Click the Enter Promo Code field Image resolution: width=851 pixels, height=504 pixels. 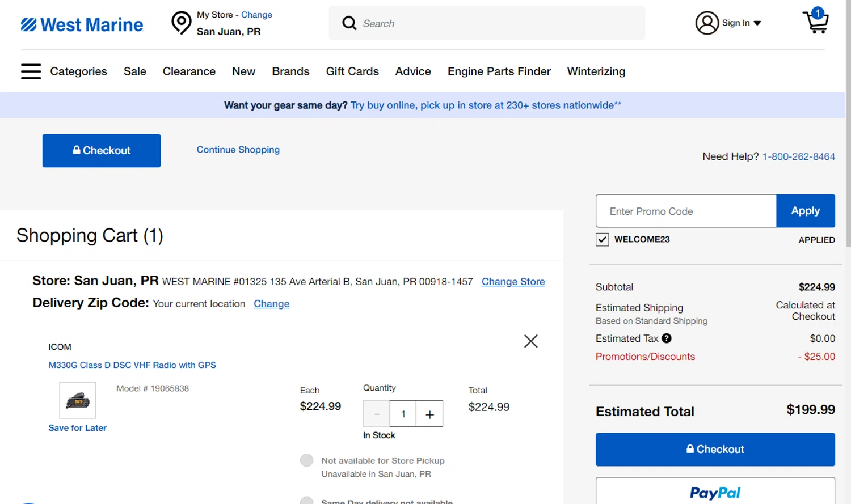tap(685, 211)
